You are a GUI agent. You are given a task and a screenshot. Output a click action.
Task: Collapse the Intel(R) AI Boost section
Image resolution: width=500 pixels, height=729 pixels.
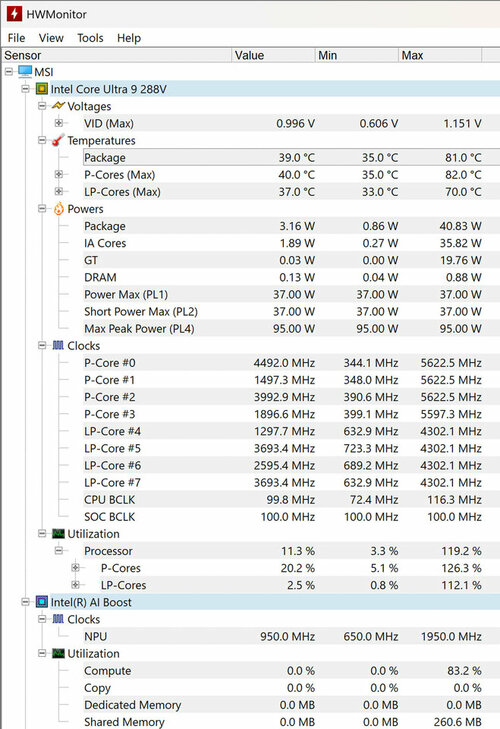(25, 602)
